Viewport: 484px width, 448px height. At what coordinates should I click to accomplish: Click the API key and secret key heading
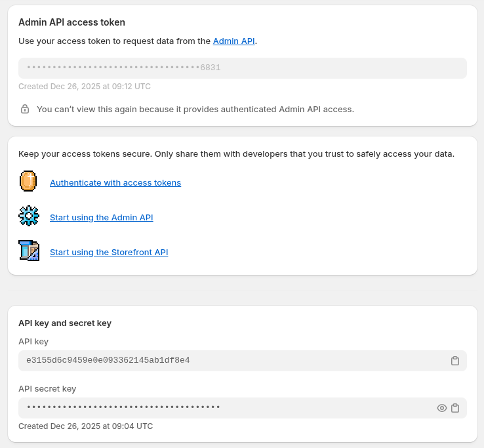point(65,323)
